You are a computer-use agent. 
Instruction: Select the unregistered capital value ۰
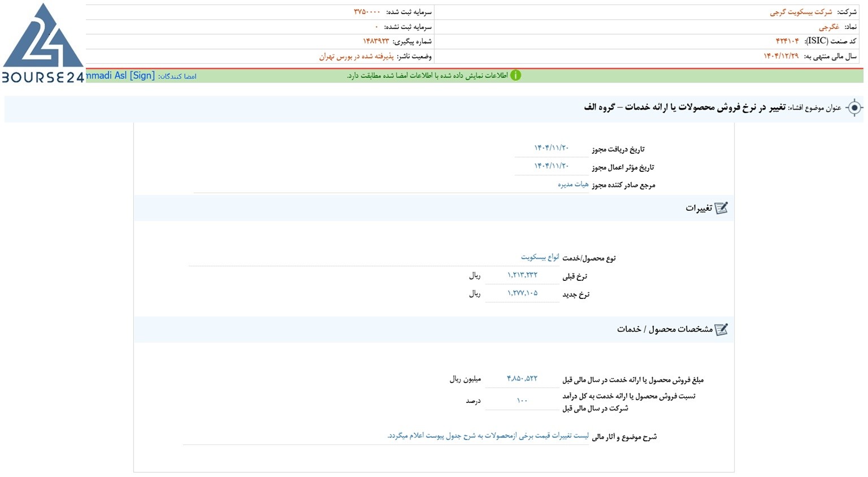[x=377, y=27]
